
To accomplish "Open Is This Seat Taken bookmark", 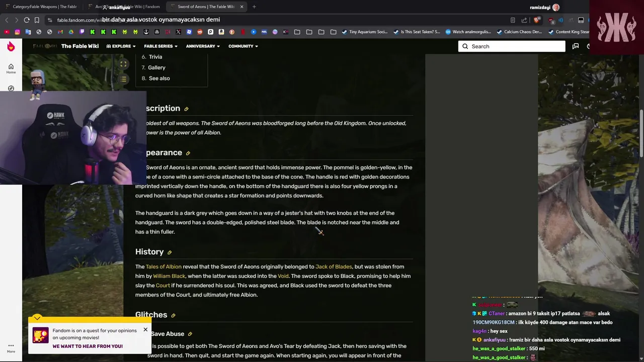I will 416,32.
